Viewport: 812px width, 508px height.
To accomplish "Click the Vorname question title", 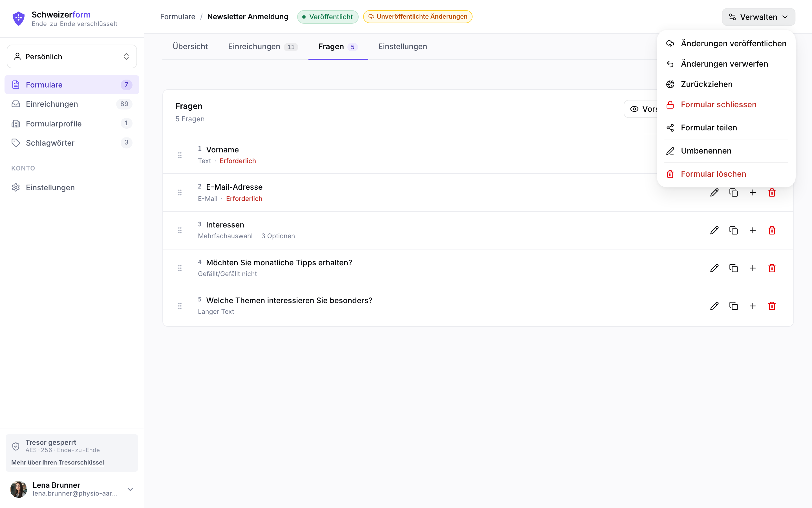I will [x=222, y=150].
